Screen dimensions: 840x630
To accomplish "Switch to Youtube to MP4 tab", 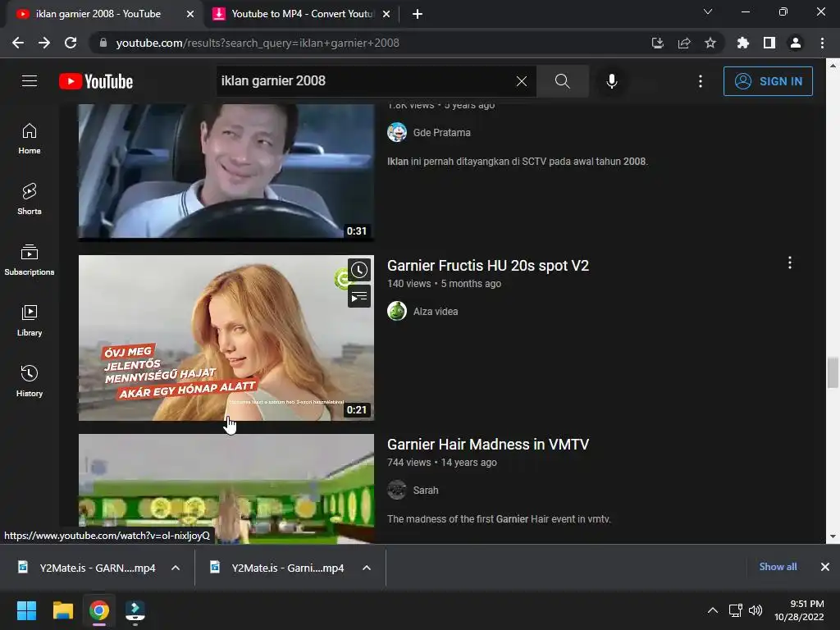I will coord(302,14).
